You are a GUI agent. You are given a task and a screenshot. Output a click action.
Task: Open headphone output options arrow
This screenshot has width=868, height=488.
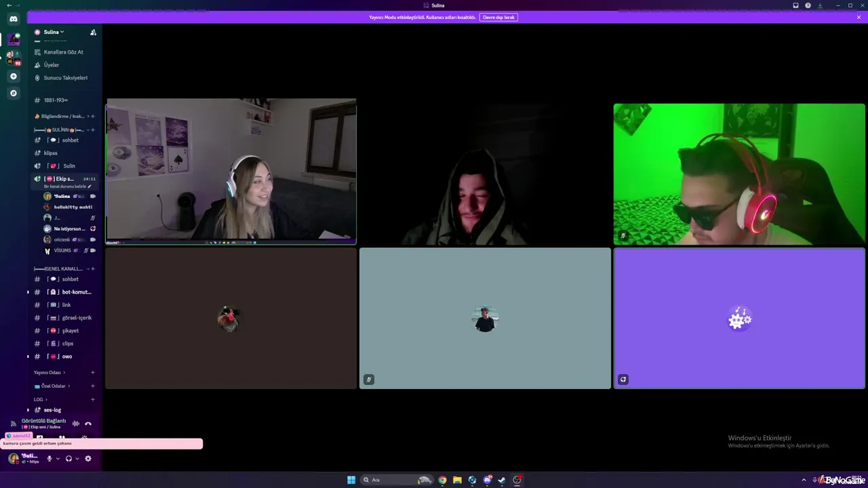(x=77, y=459)
